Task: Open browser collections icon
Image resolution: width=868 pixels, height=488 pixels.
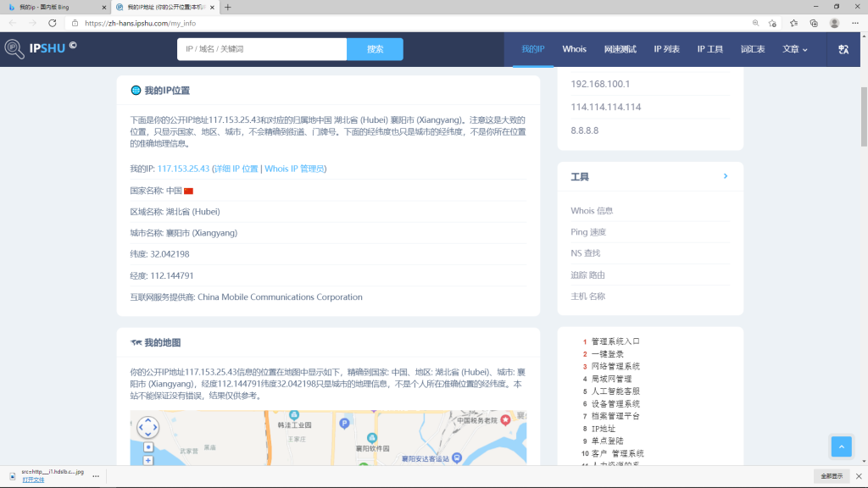Action: (x=814, y=23)
